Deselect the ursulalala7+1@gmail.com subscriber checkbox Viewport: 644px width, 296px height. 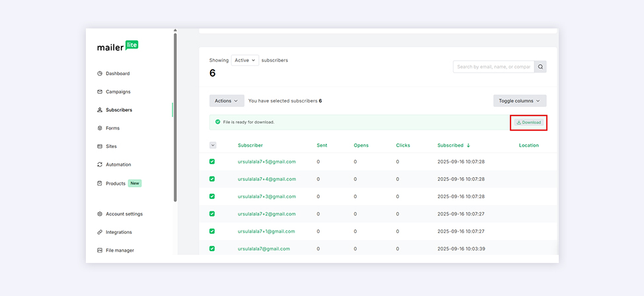213,231
